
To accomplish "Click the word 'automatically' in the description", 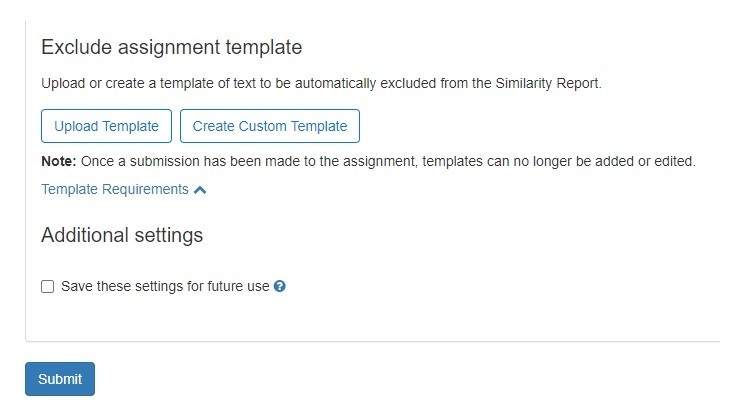I will (341, 84).
